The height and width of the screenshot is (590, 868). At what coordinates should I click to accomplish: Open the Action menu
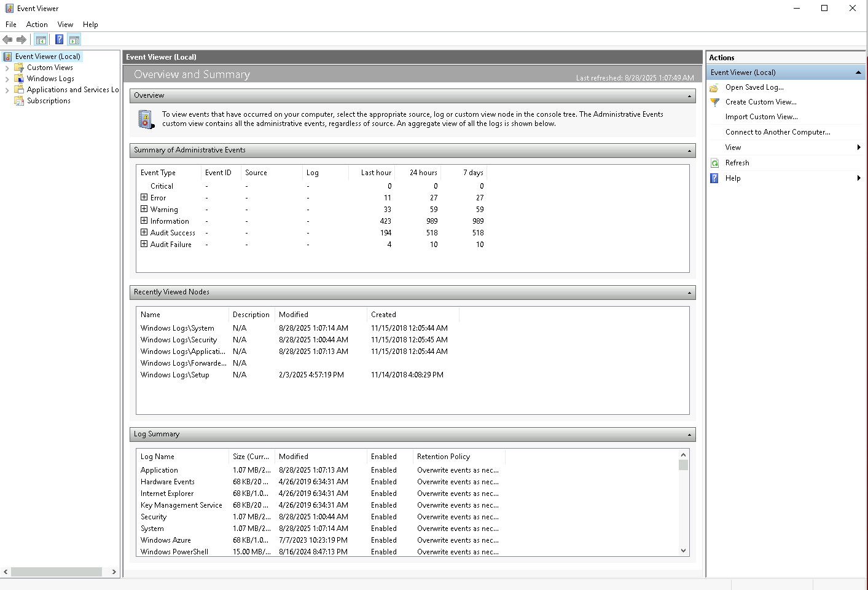point(37,24)
